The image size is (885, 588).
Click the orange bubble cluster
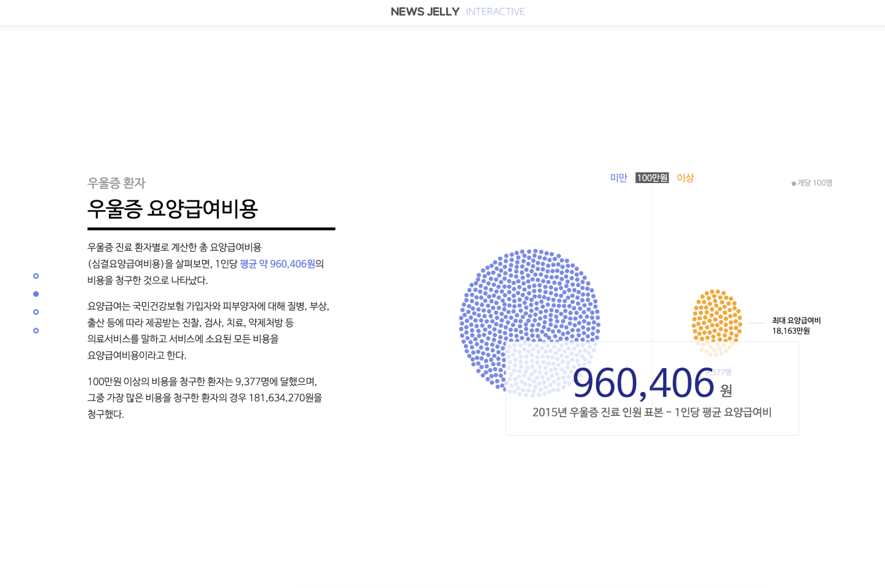point(717,315)
